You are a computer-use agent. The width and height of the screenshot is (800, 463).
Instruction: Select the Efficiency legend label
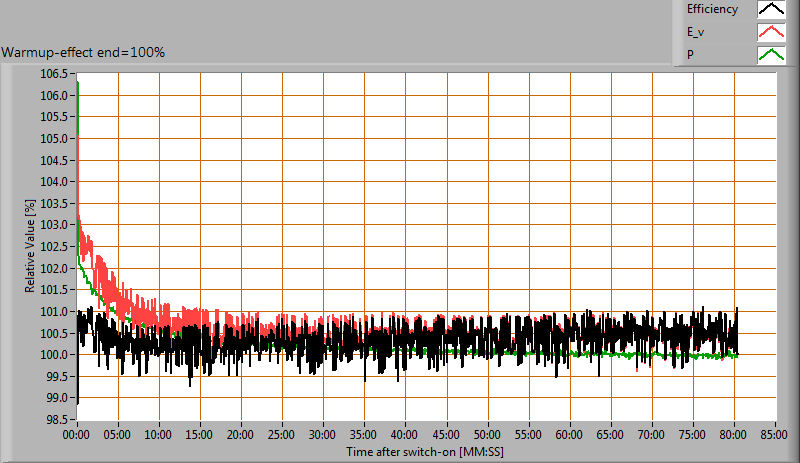[712, 10]
